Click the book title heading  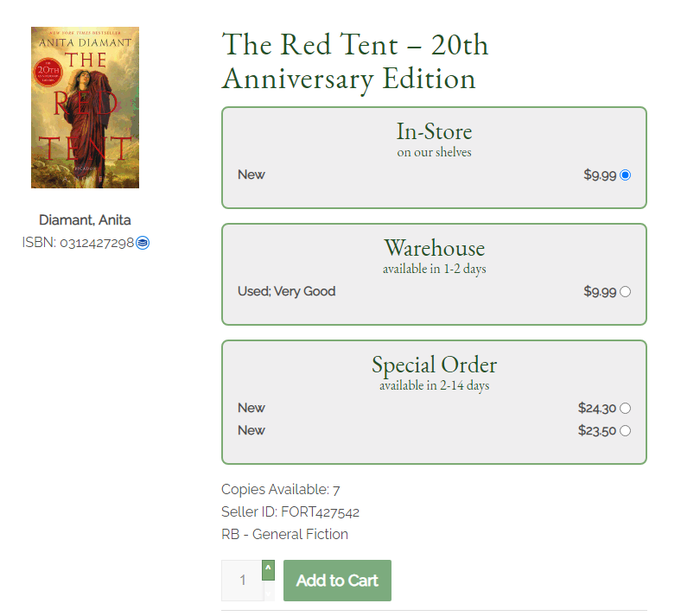(x=355, y=61)
